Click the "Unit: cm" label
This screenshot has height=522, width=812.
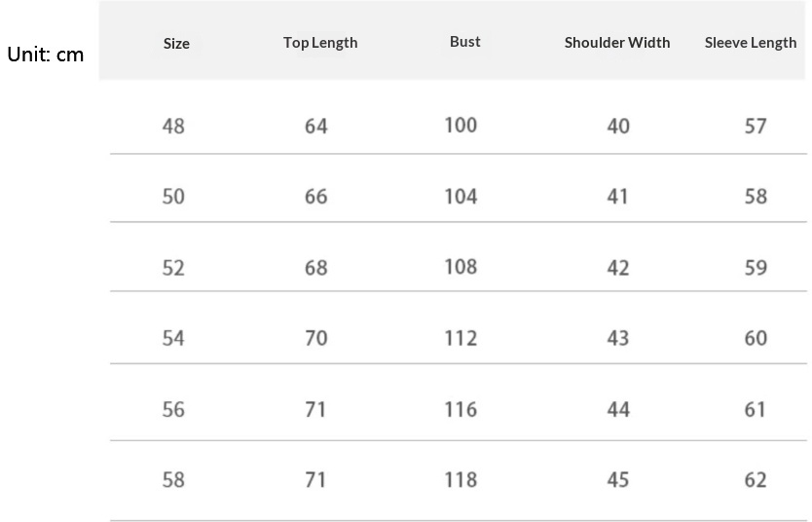(x=46, y=55)
